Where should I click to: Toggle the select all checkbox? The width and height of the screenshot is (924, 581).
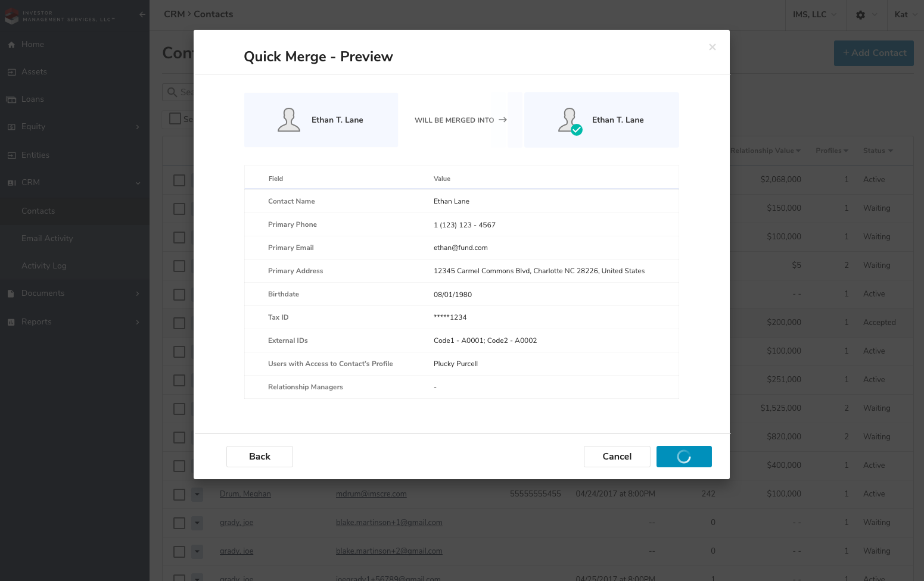tap(175, 118)
